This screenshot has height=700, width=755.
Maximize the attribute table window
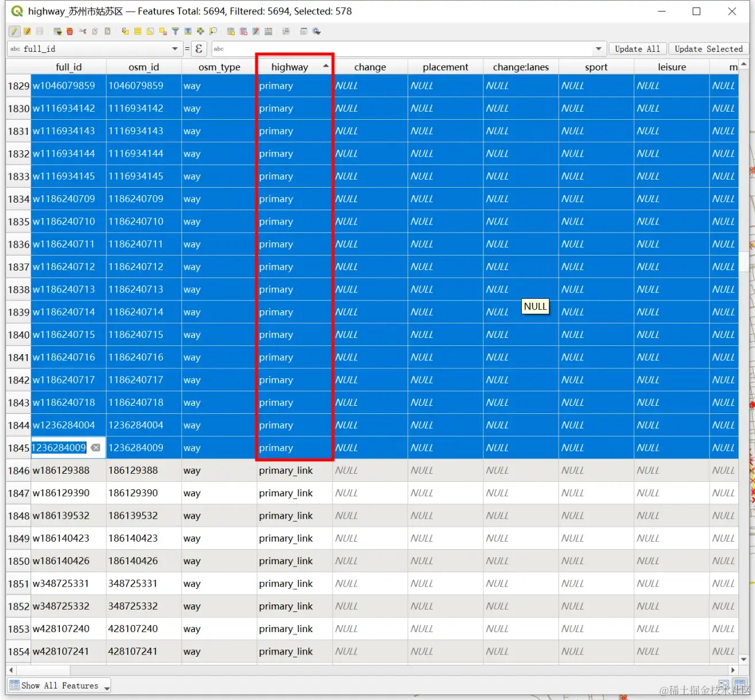pos(696,11)
